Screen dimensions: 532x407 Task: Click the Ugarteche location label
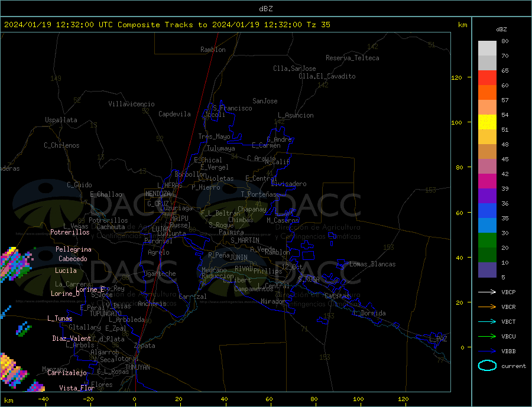pyautogui.click(x=160, y=273)
